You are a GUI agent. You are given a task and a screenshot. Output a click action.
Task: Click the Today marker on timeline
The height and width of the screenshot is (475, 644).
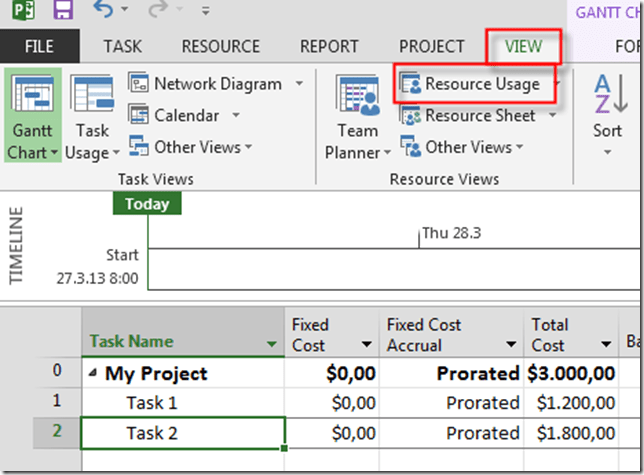pos(147,204)
